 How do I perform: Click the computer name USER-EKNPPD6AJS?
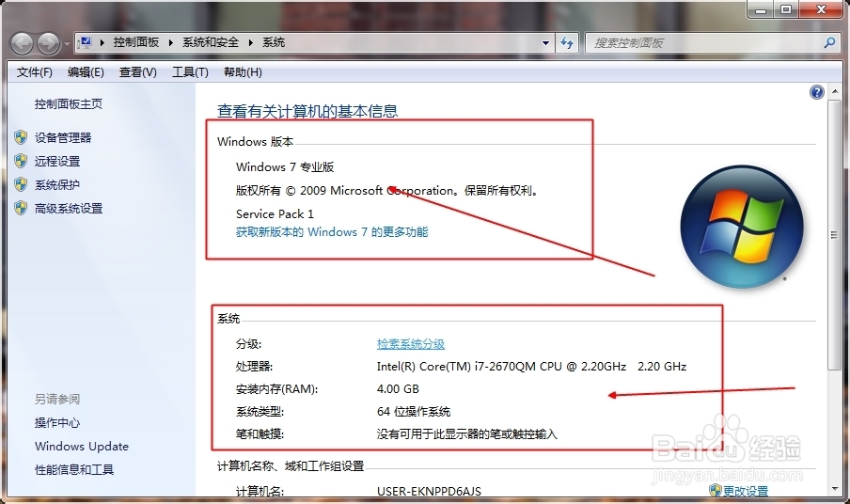429,491
